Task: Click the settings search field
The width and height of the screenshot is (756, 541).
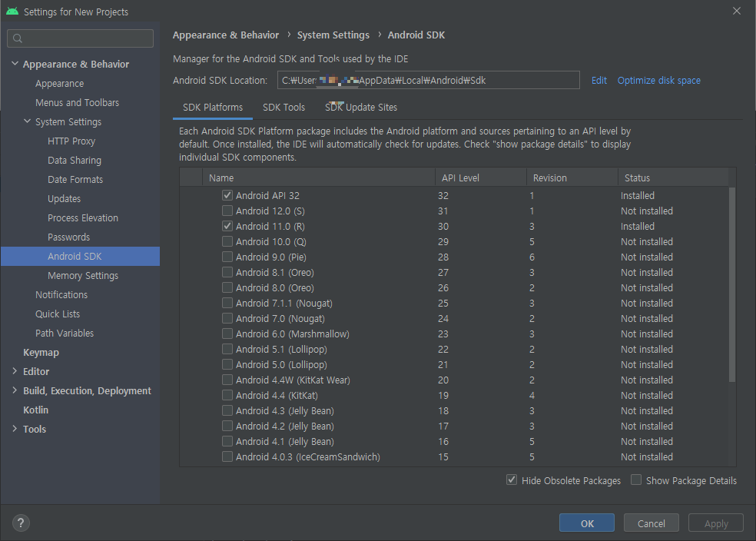Action: click(x=81, y=38)
